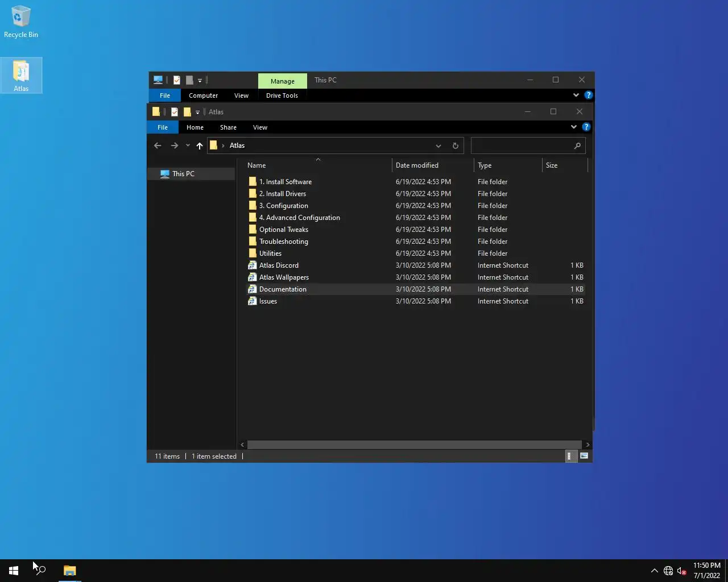Click the Windows Start button
This screenshot has height=582, width=728.
(14, 570)
